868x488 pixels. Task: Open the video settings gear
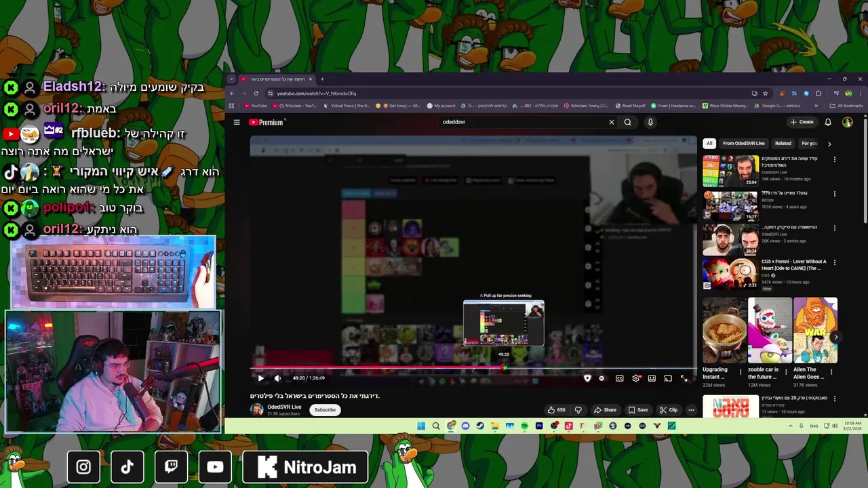click(x=636, y=378)
